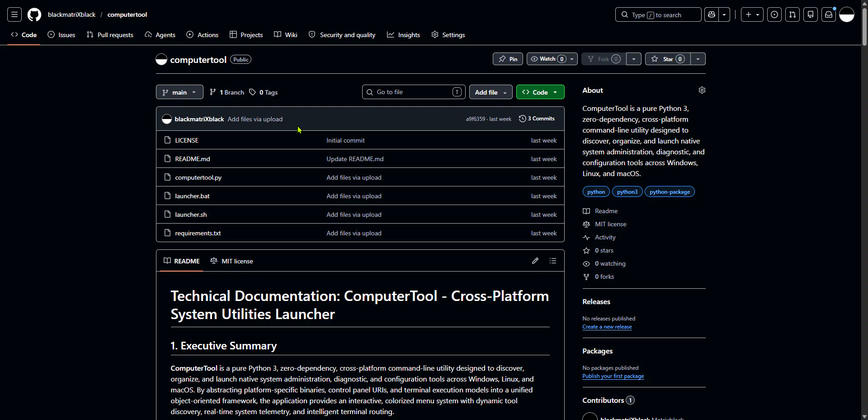
Task: Open the Security and quality tab
Action: point(342,35)
